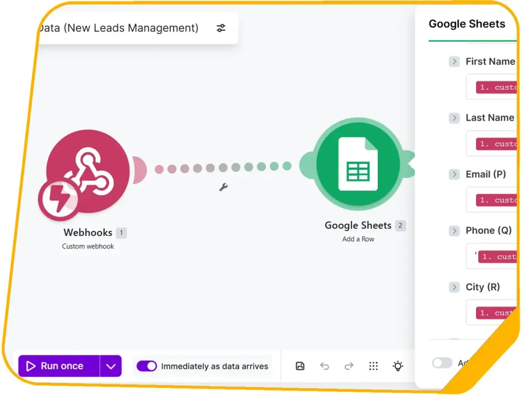Click the number 2 badge beside Google Sheets

tap(400, 225)
